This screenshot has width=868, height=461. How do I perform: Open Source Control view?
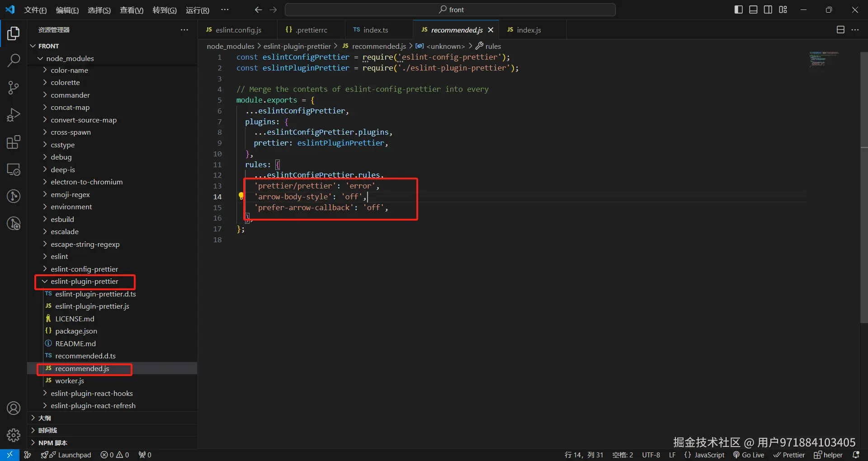(x=14, y=88)
